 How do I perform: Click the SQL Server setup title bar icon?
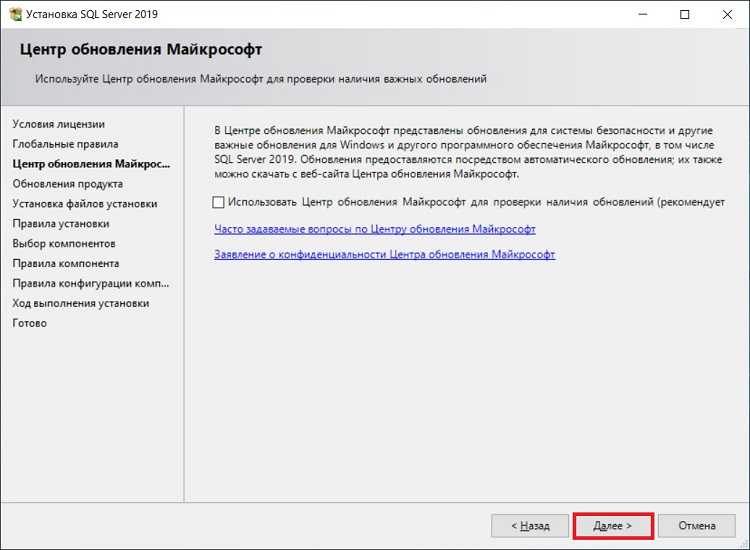coord(15,14)
